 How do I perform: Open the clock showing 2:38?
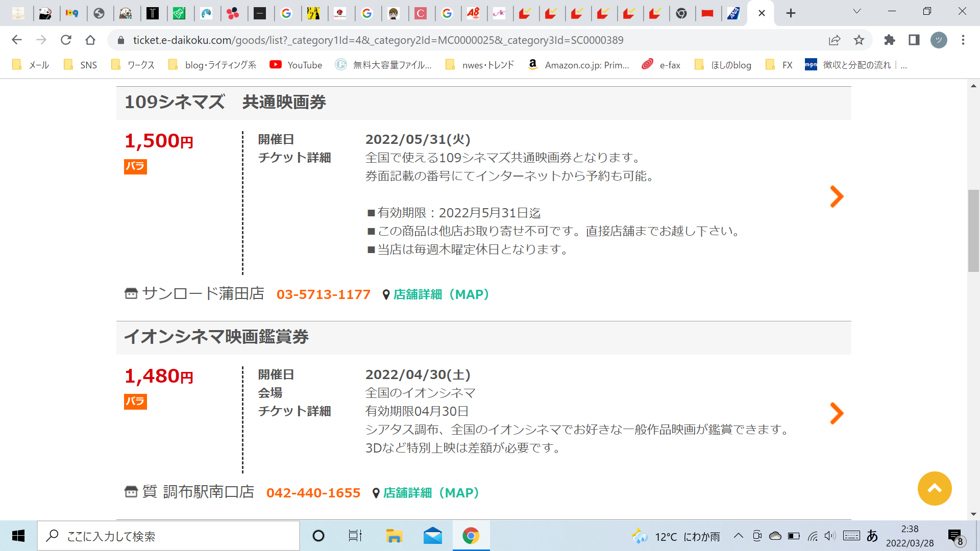click(x=910, y=536)
